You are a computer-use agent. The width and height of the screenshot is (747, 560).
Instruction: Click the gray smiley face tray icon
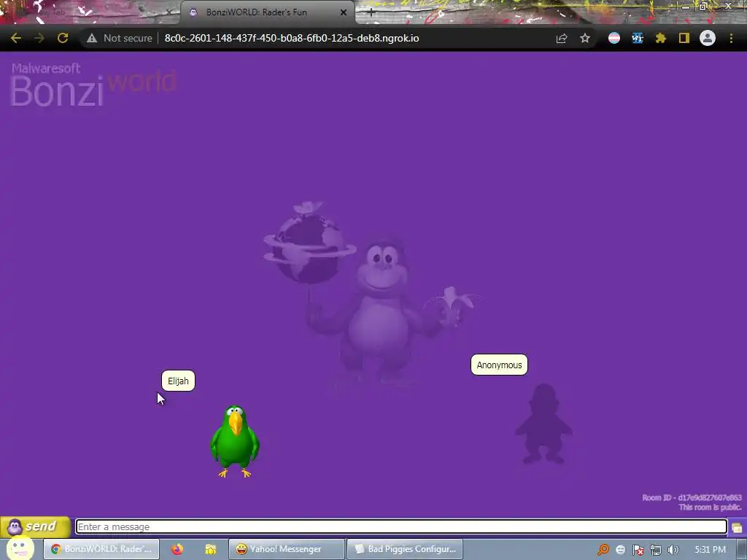coord(620,550)
